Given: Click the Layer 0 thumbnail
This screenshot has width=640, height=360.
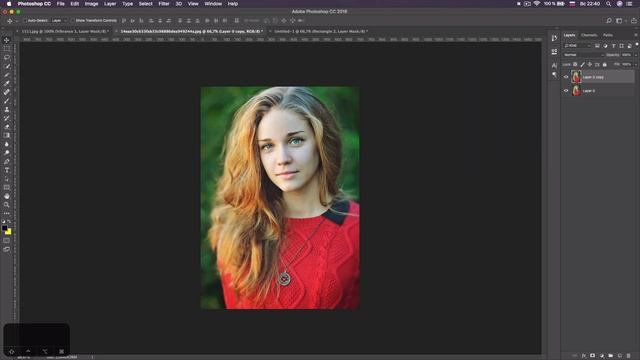Looking at the screenshot, I should tap(576, 91).
